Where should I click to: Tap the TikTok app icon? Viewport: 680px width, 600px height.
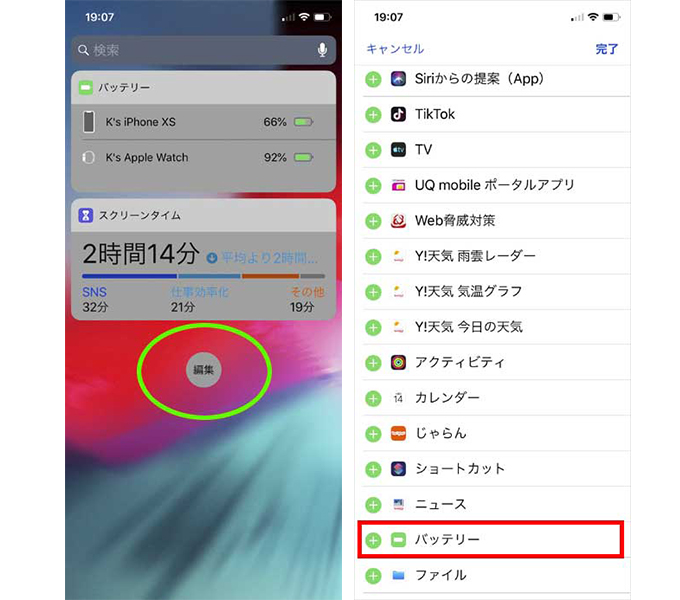click(398, 114)
